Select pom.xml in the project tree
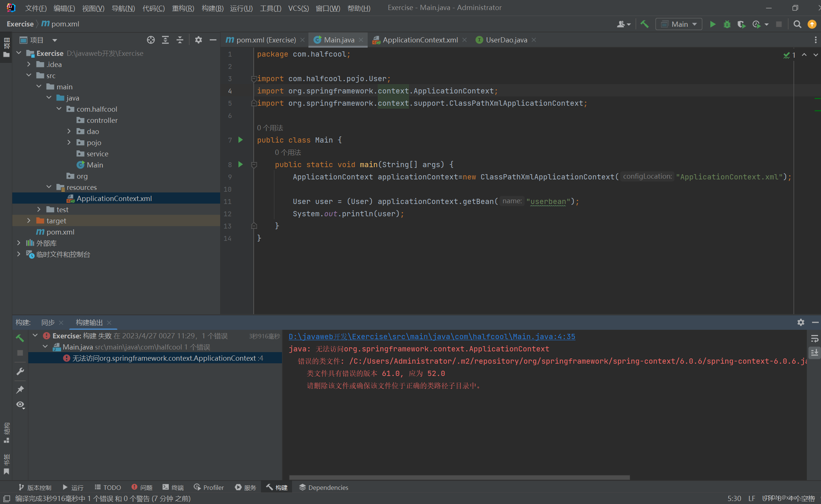The height and width of the screenshot is (504, 821). click(x=60, y=232)
